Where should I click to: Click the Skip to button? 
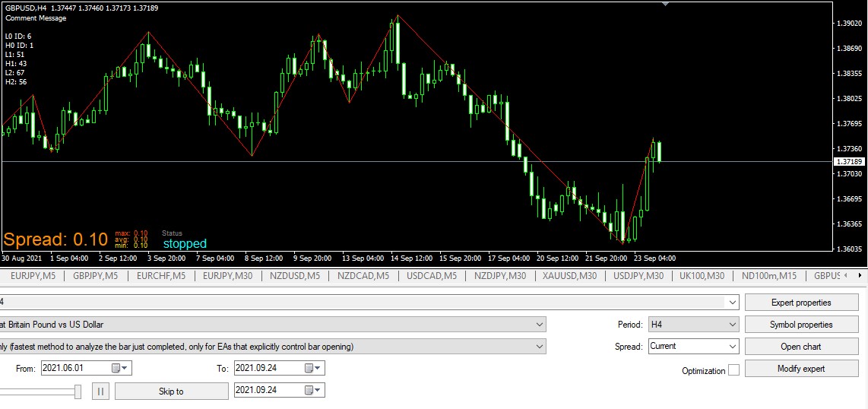[x=172, y=392]
